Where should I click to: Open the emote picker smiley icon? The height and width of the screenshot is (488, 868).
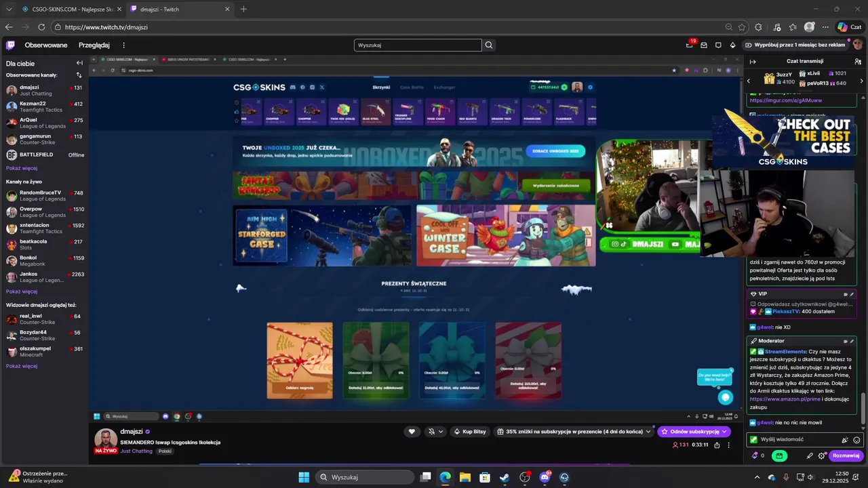point(856,440)
